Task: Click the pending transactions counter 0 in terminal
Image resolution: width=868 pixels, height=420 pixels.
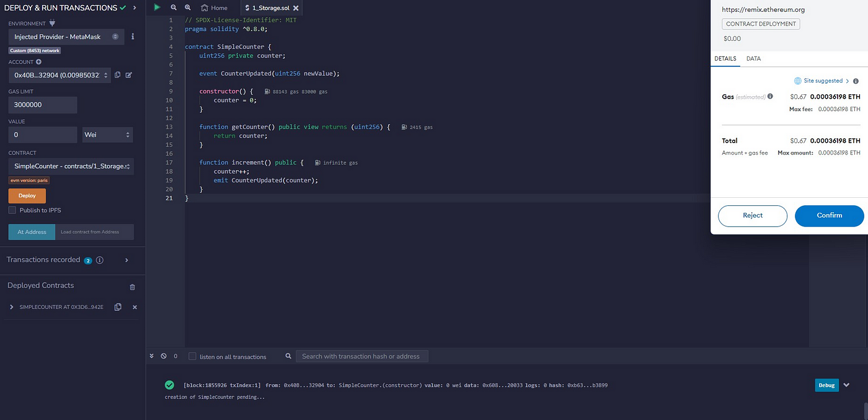Action: [x=175, y=356]
